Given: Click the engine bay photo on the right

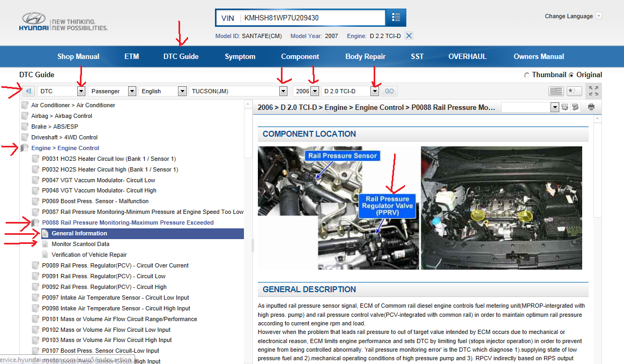Looking at the screenshot, I should (x=501, y=207).
